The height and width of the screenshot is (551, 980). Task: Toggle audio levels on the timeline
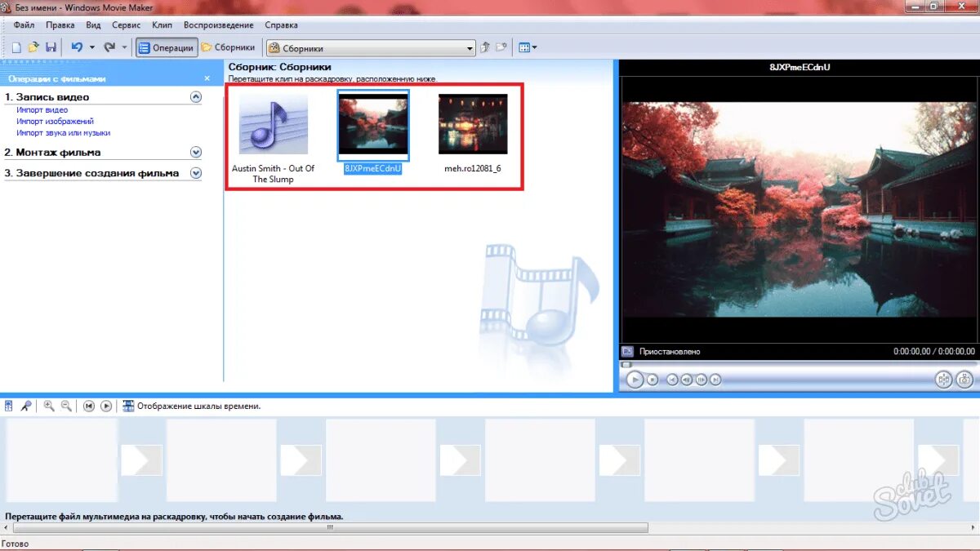click(x=7, y=406)
